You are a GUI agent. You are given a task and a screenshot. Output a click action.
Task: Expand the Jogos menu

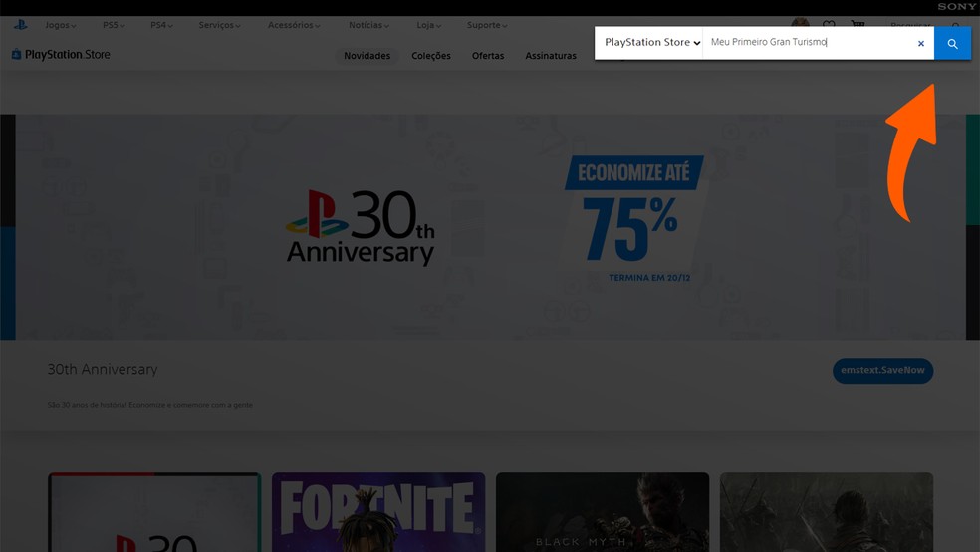click(60, 25)
